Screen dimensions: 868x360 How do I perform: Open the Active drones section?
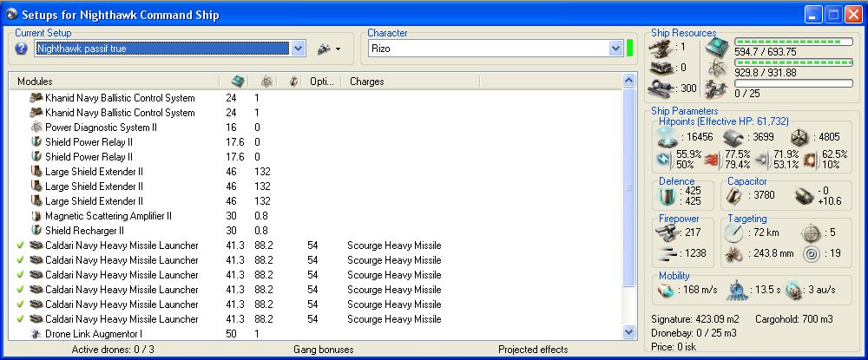(113, 350)
